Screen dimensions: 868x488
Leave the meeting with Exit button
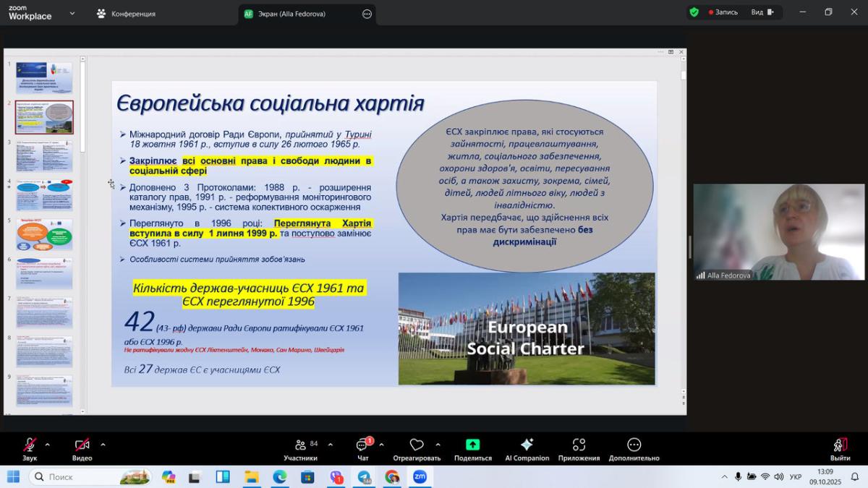click(840, 445)
